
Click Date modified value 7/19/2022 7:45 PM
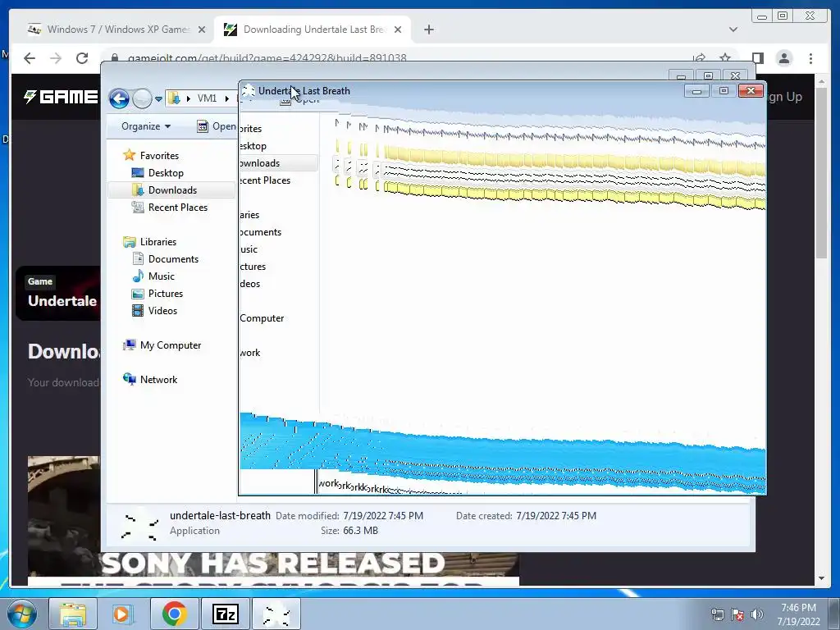click(x=383, y=516)
